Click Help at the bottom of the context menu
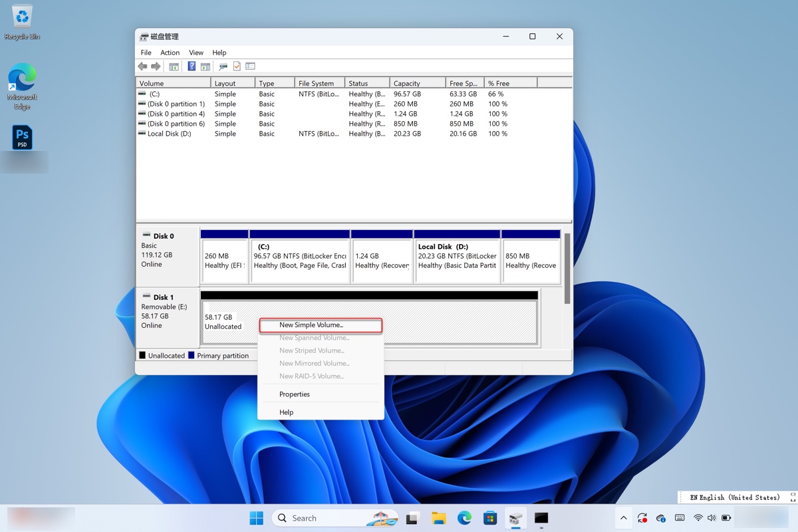 (286, 412)
